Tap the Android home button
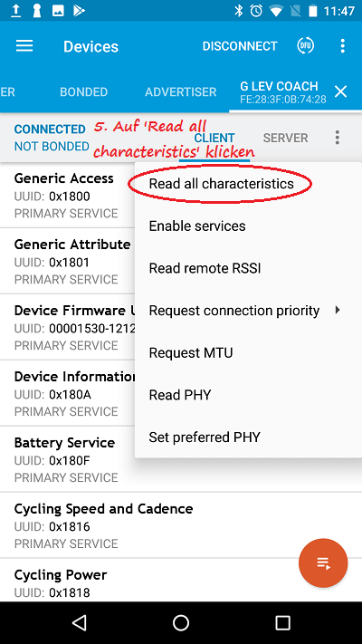 (x=181, y=622)
